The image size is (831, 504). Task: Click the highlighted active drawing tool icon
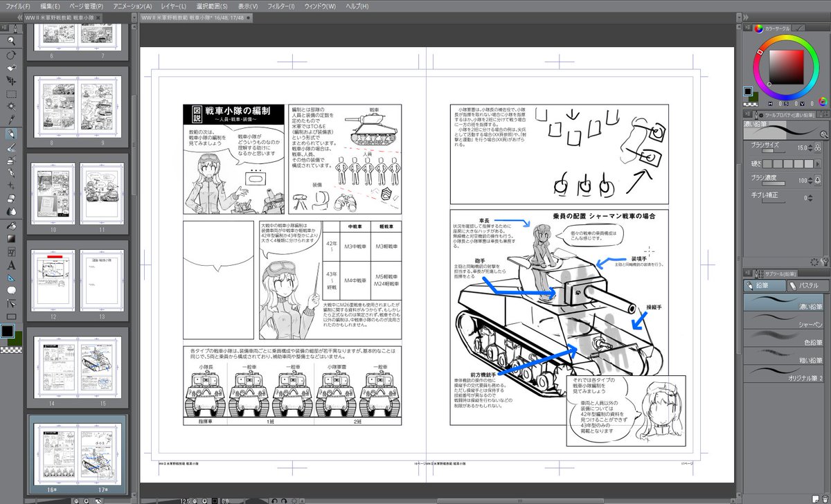[x=12, y=134]
